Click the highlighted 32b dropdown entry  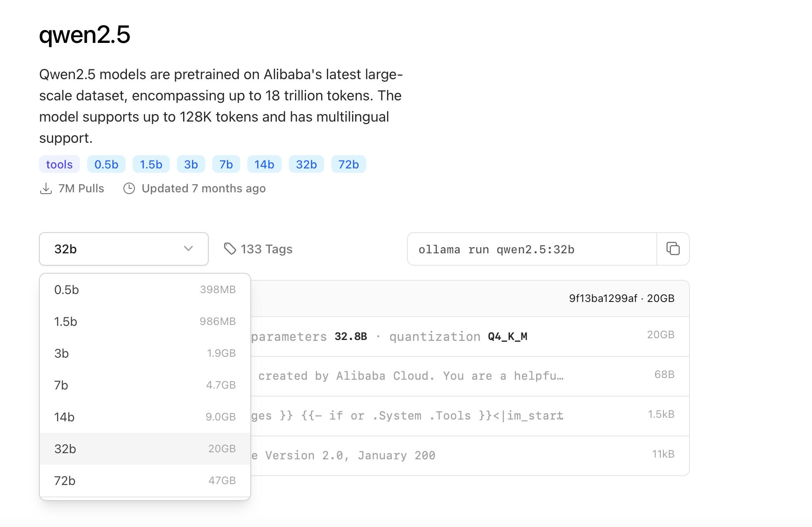(x=145, y=449)
